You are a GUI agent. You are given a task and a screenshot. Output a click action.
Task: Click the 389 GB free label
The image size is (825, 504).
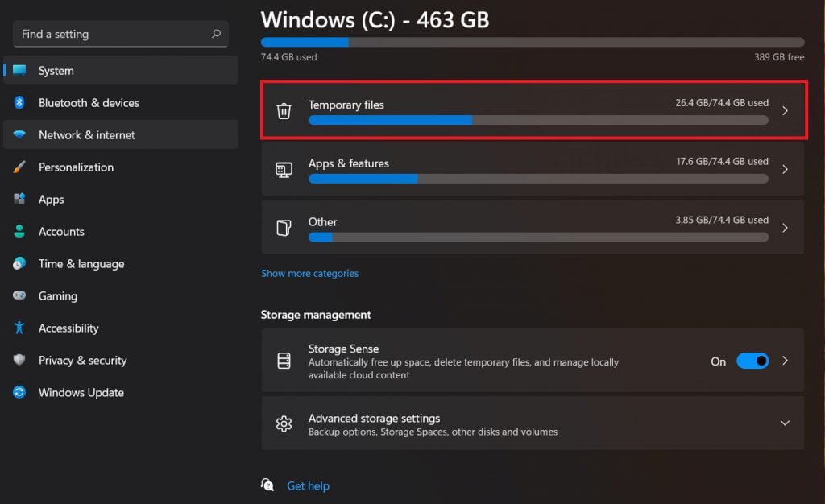click(779, 56)
